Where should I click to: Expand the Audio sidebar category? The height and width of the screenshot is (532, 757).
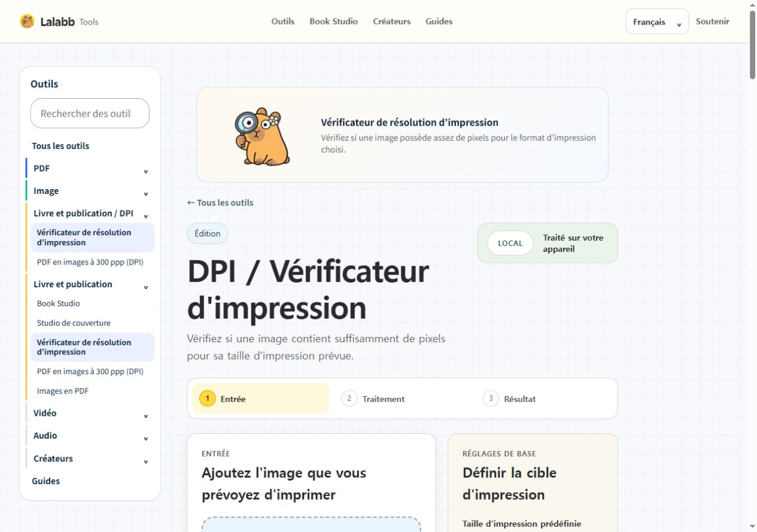90,436
